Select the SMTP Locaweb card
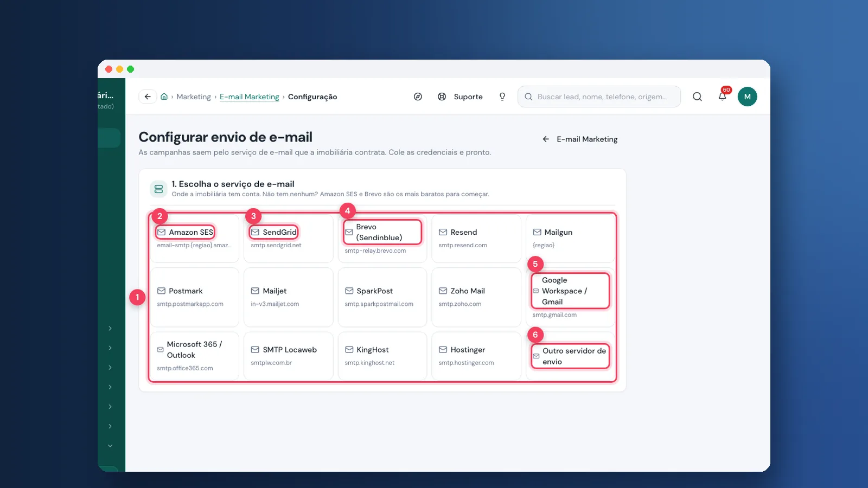This screenshot has height=488, width=868. [288, 356]
